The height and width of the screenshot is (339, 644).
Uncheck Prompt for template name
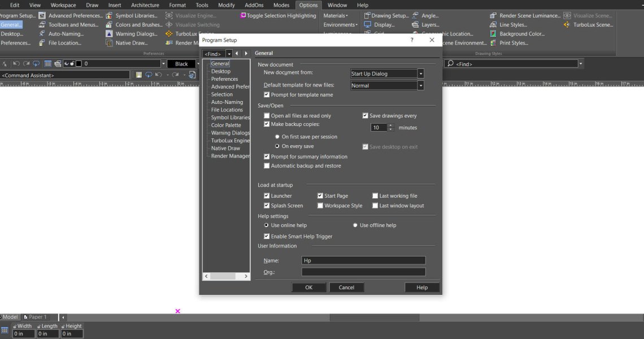point(267,94)
